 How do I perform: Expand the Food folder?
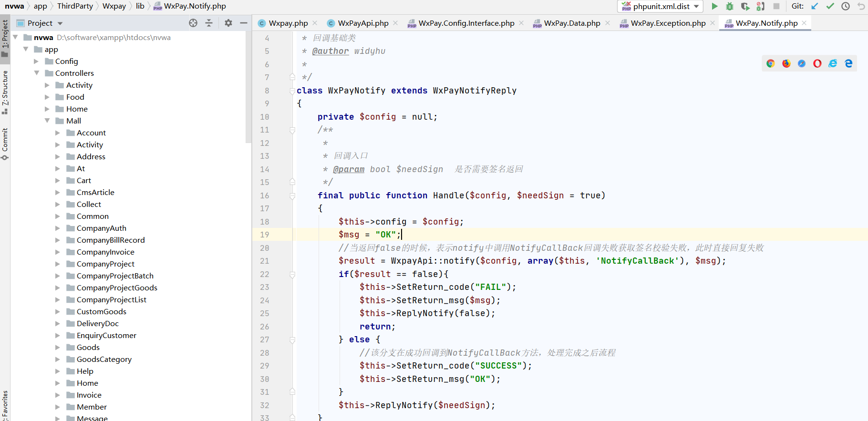(47, 97)
